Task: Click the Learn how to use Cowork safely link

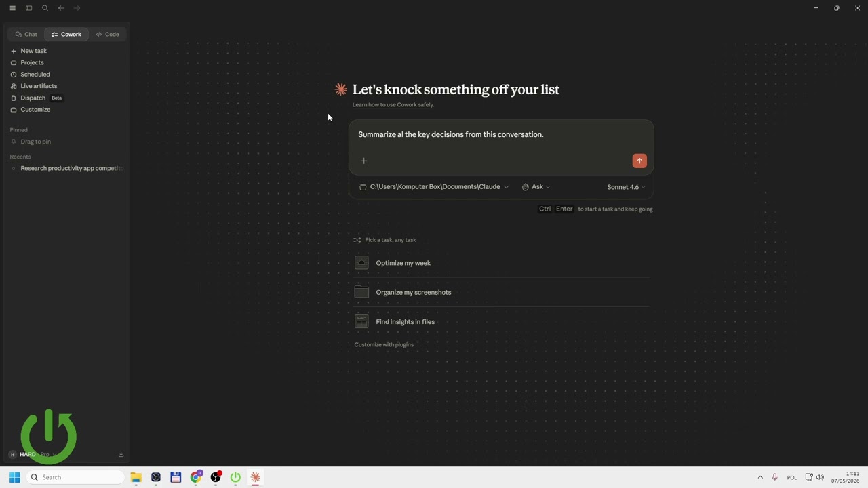Action: click(x=393, y=105)
